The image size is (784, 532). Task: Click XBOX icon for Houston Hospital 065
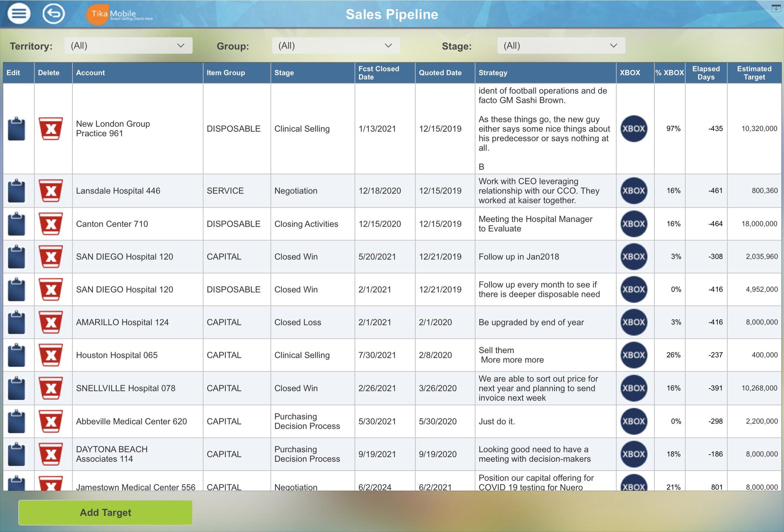634,355
